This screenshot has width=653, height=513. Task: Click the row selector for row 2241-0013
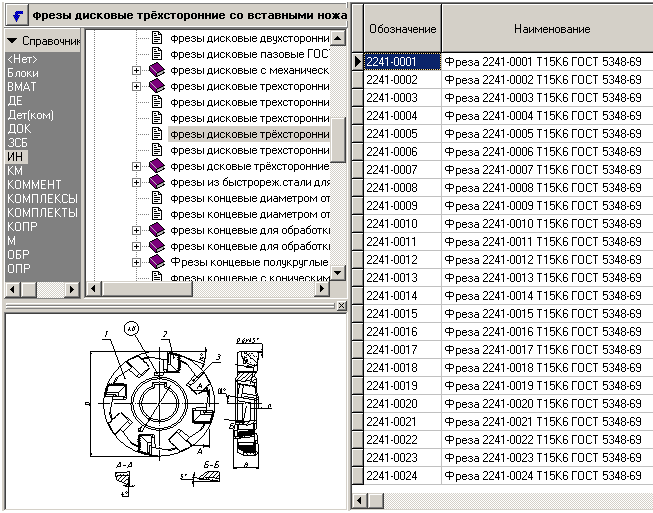coord(357,278)
